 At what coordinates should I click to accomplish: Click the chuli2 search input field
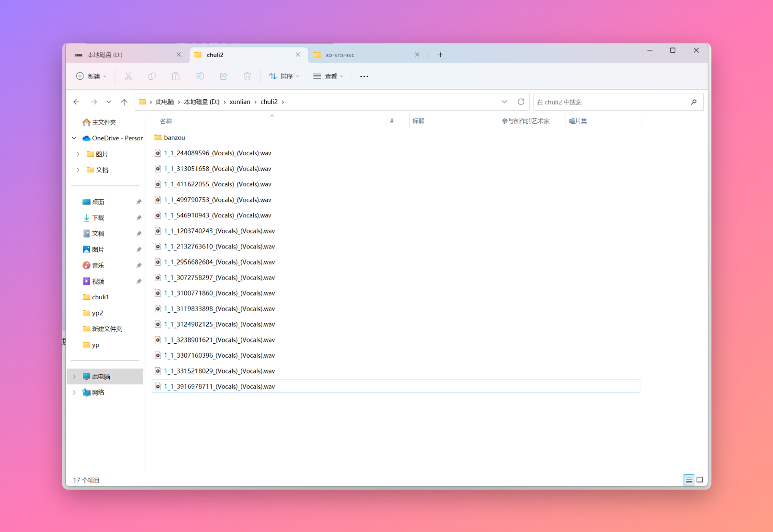pyautogui.click(x=611, y=102)
